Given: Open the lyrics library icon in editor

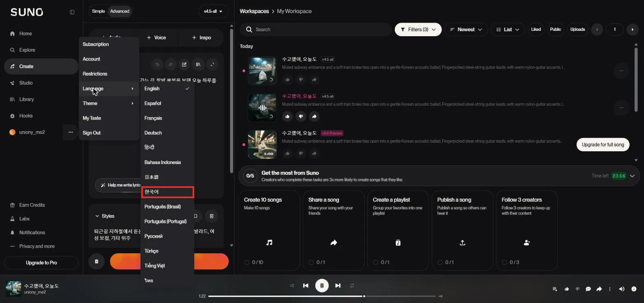Looking at the screenshot, I should click(198, 65).
